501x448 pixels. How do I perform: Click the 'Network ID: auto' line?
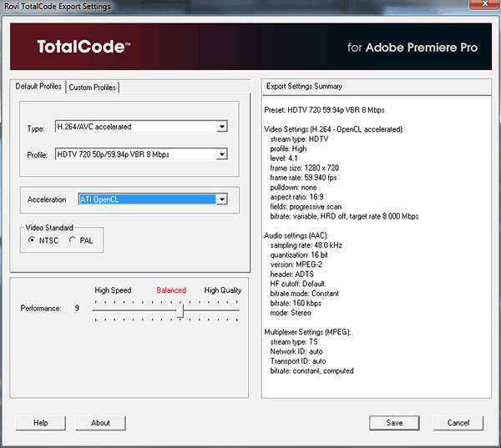coord(296,351)
